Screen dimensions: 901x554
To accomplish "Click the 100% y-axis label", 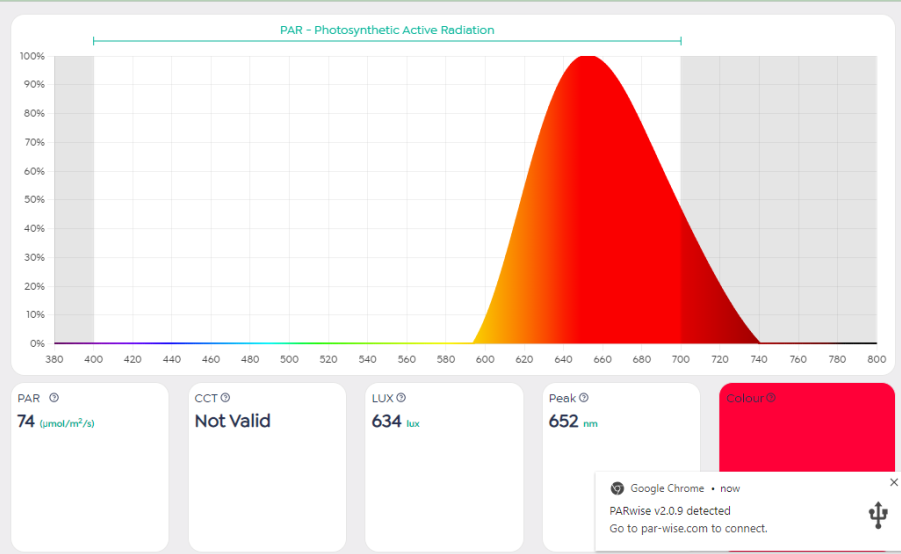I will 32,56.
